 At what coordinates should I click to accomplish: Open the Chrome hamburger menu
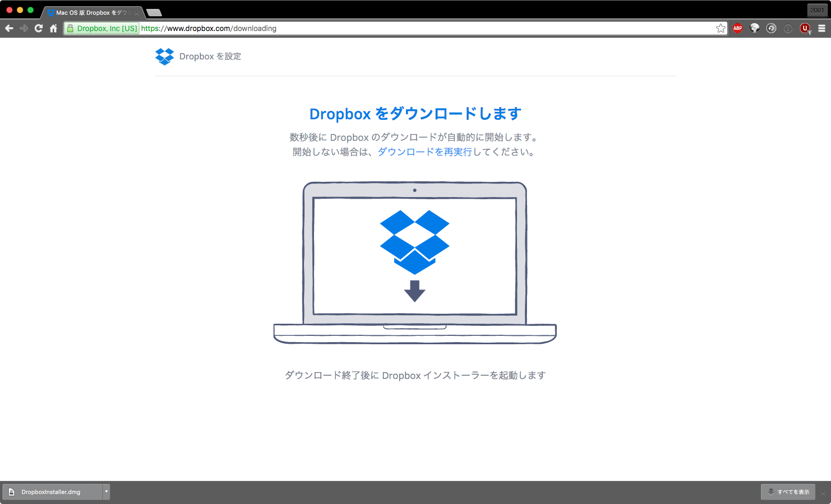point(822,28)
